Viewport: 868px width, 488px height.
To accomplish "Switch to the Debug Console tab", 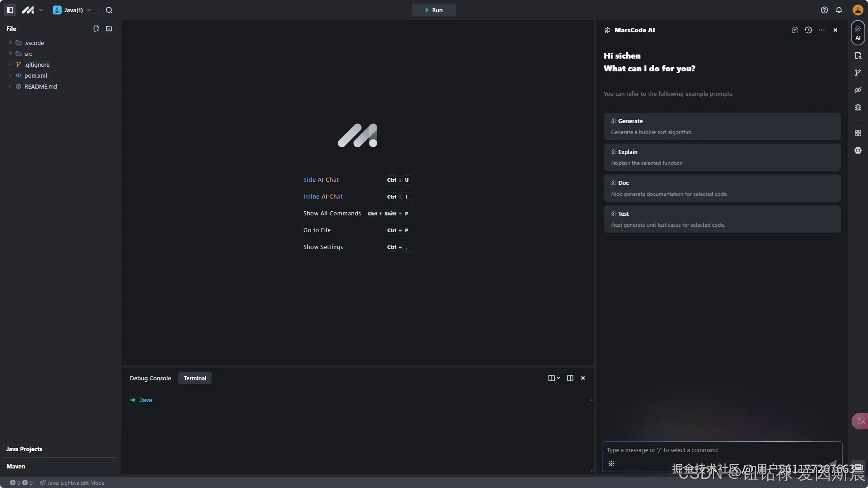I will 150,378.
